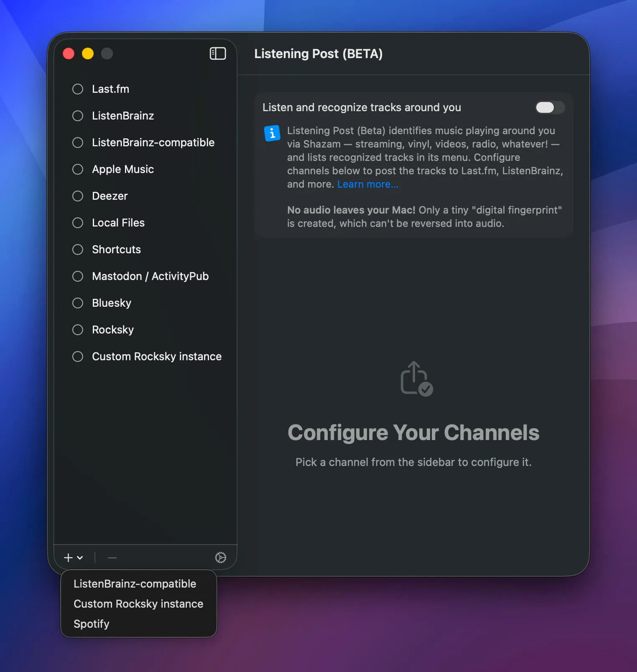
Task: Toggle the sidebar visibility icon
Action: click(217, 53)
